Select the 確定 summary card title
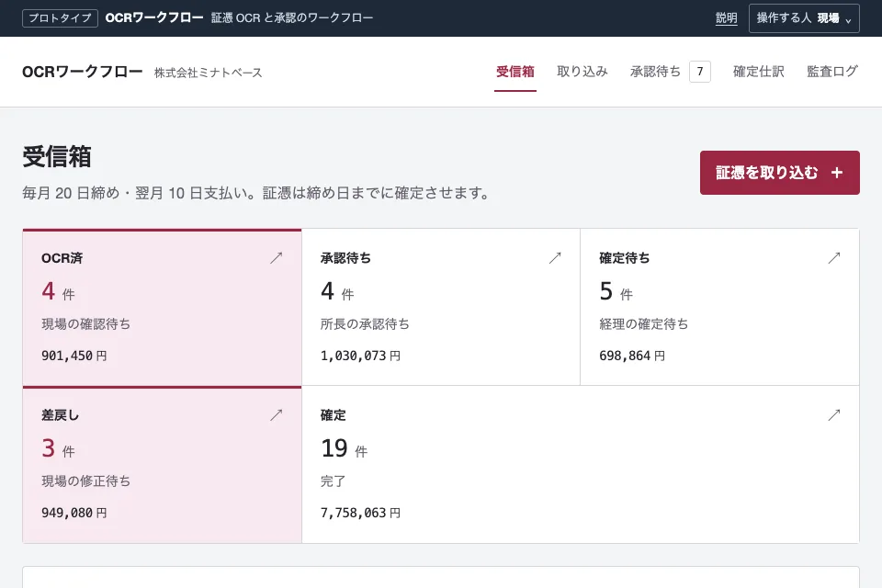The image size is (882, 588). point(333,415)
